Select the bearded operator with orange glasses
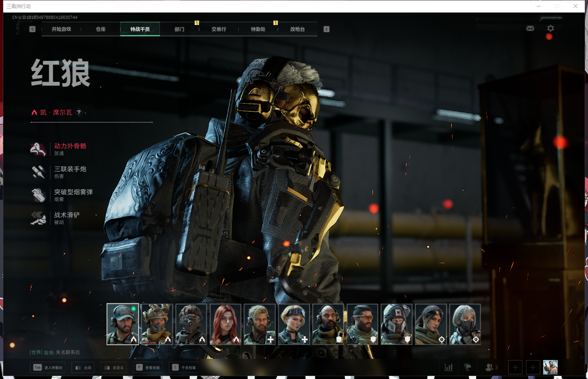Screen dimensions: 588x379 [362, 324]
